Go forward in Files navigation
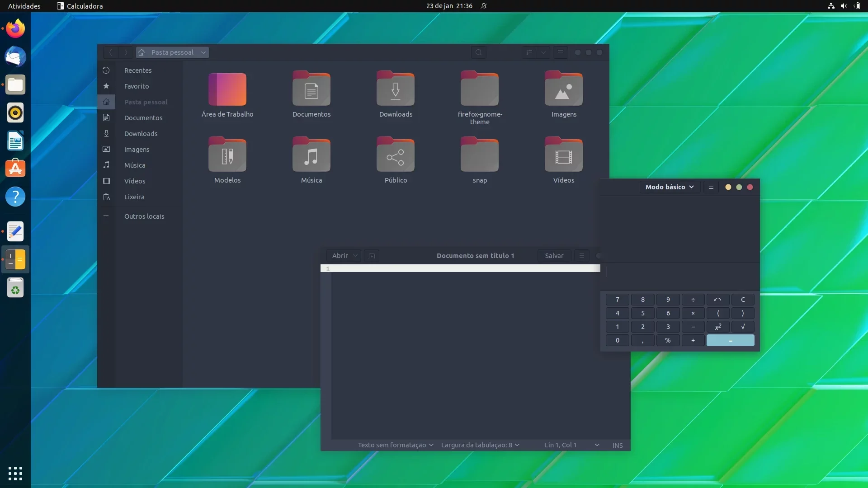 (126, 52)
